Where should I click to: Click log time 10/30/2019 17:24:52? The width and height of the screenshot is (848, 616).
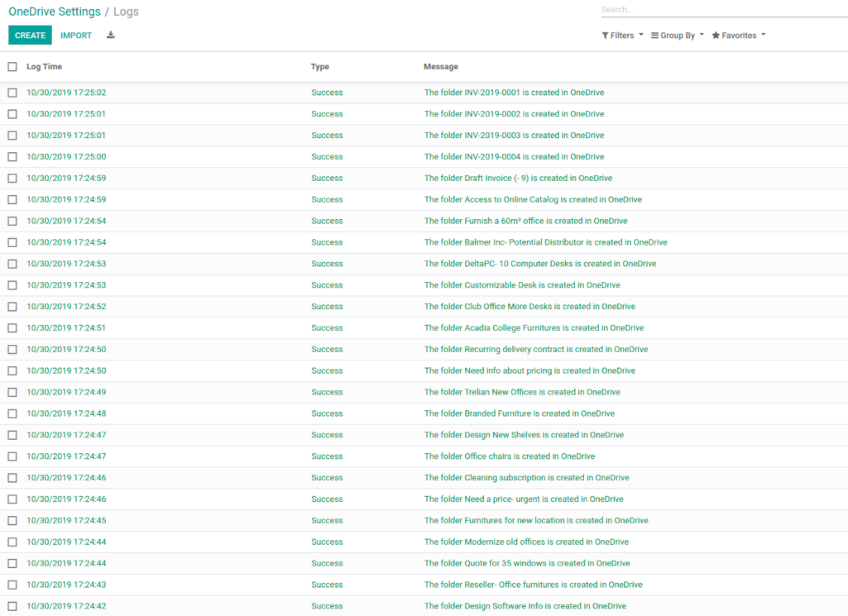pos(67,307)
